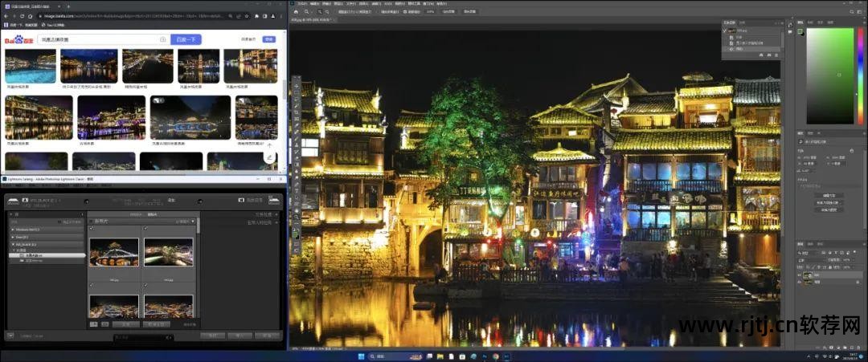The height and width of the screenshot is (362, 868).
Task: Click the camera image-search icon in Baidu search box
Action: [x=162, y=39]
